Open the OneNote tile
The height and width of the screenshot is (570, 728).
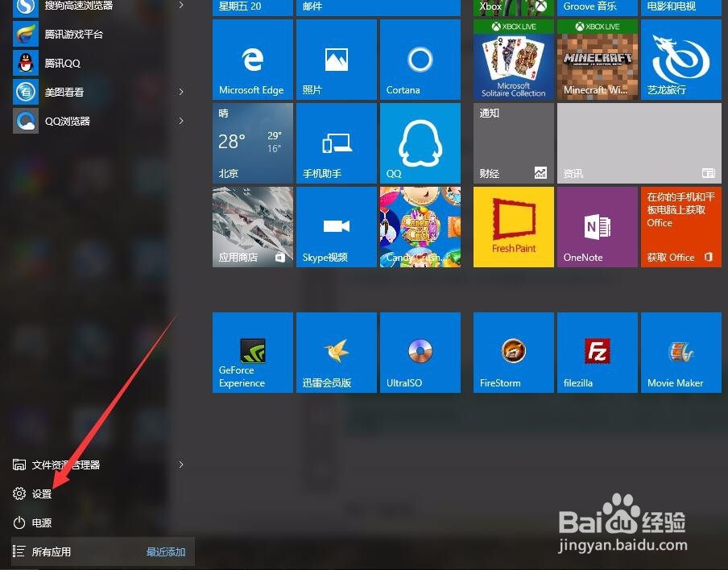pyautogui.click(x=597, y=227)
